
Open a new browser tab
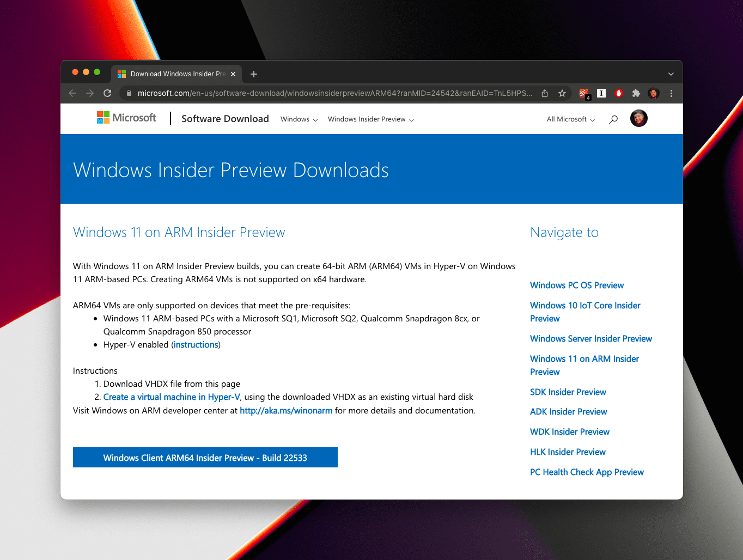pyautogui.click(x=253, y=74)
